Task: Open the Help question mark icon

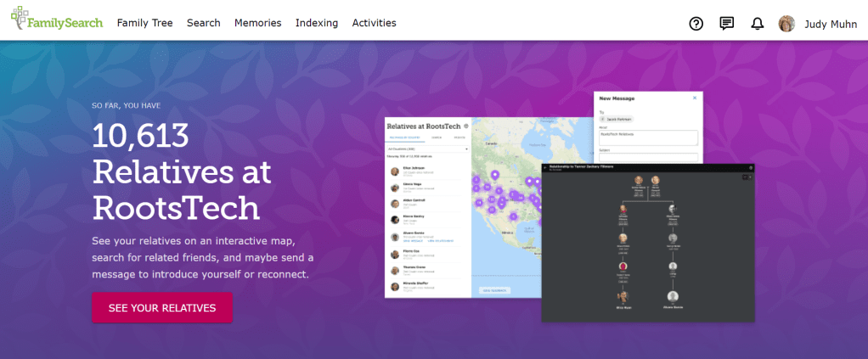Action: pos(696,23)
